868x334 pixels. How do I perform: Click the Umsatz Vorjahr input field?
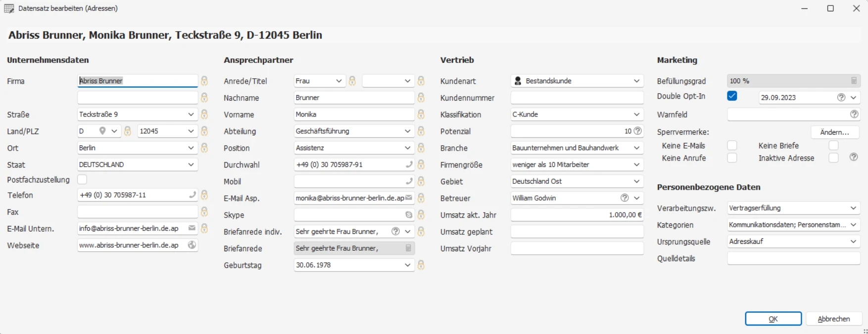tap(577, 248)
